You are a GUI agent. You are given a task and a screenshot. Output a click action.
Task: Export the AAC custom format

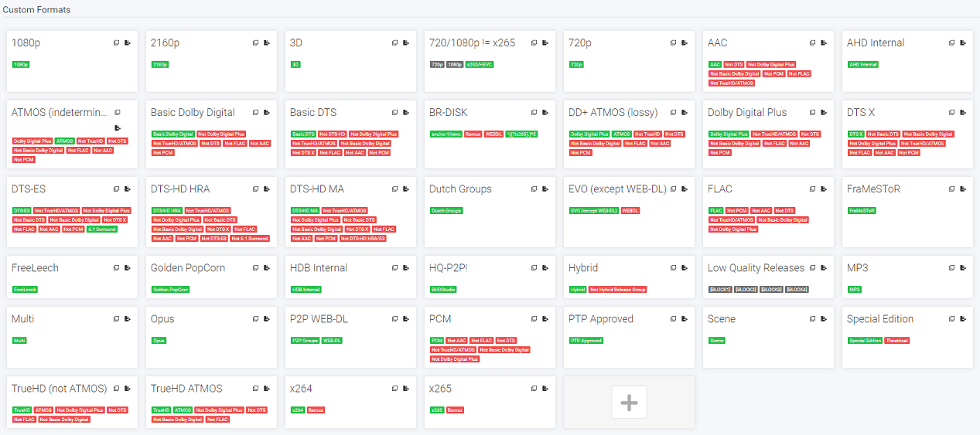coord(824,43)
